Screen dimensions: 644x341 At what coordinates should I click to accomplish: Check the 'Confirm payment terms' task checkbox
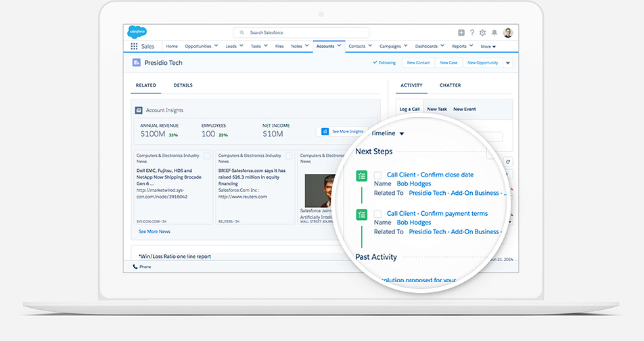377,214
